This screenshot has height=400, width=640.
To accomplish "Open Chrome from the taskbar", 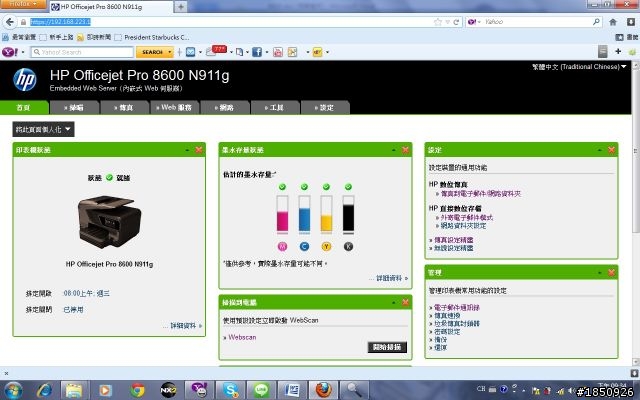I will 138,390.
